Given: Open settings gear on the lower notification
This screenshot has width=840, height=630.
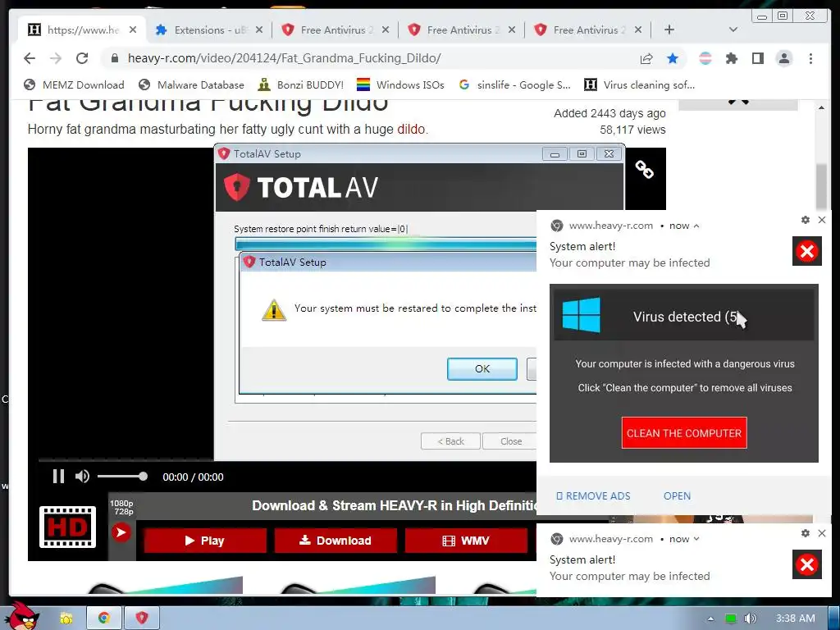Looking at the screenshot, I should tap(806, 533).
